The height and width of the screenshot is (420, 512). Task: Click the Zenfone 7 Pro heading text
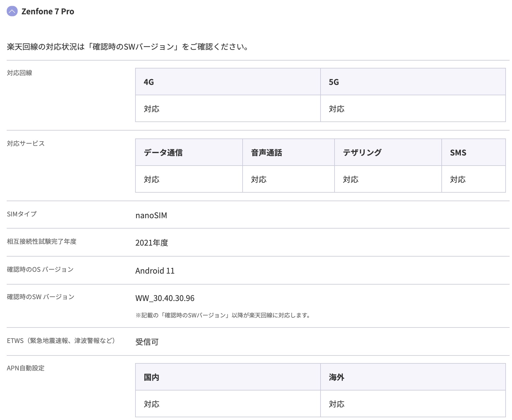(x=48, y=12)
